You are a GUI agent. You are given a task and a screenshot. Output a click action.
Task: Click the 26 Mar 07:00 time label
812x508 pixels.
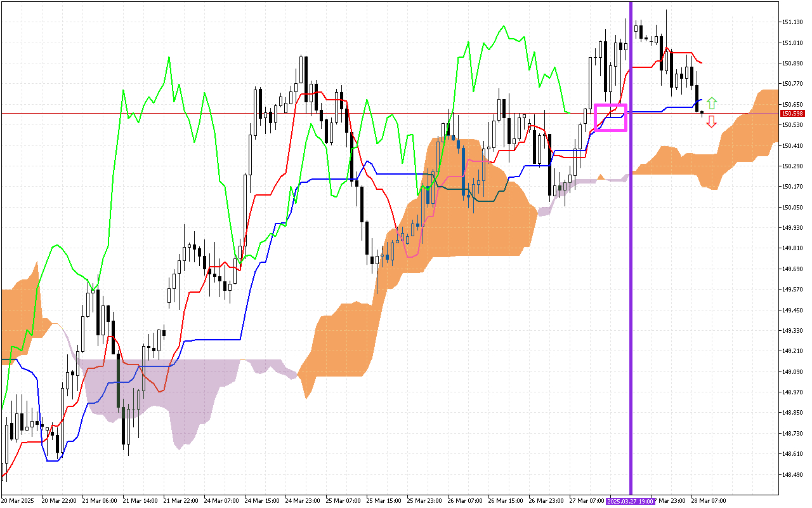(466, 501)
